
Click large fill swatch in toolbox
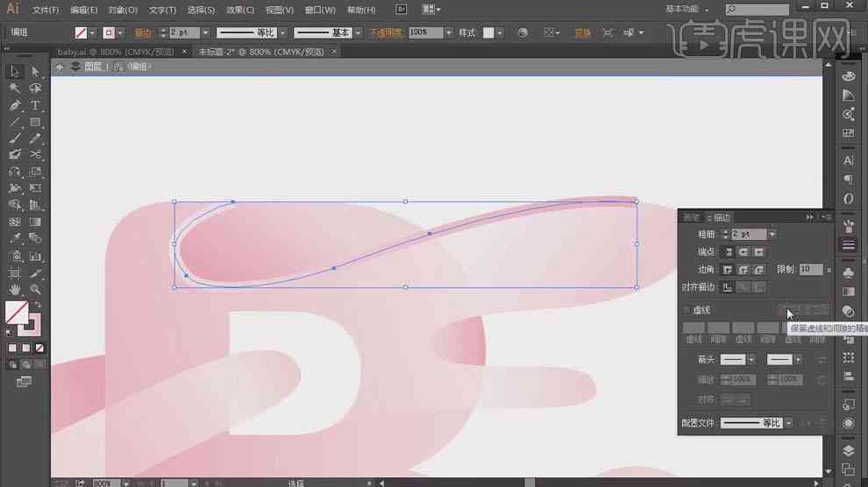click(x=17, y=313)
